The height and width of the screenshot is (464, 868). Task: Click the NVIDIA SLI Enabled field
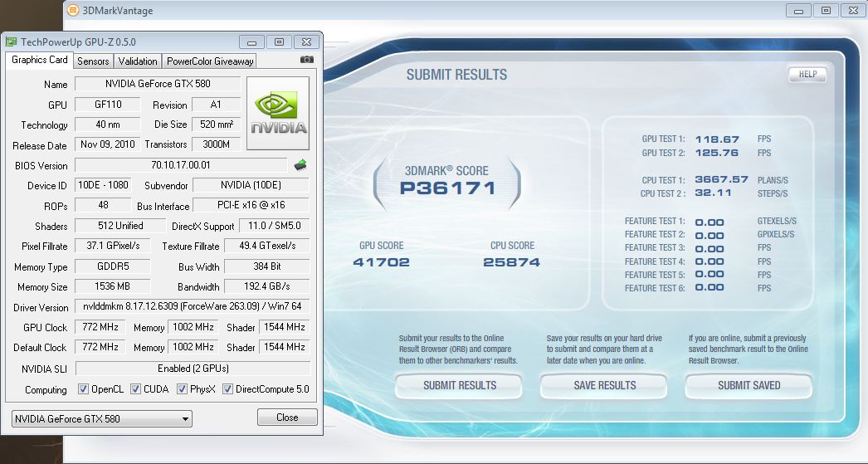[x=193, y=369]
